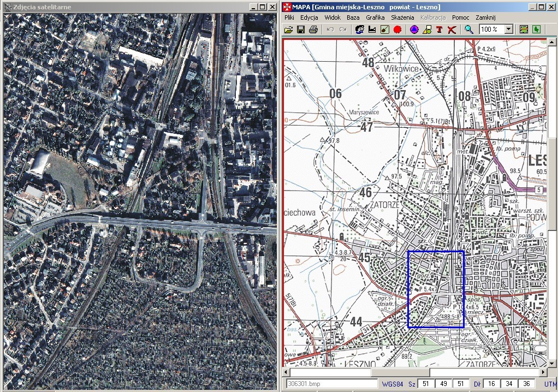This screenshot has height=392, width=558.
Task: Open the Widok menu
Action: [333, 17]
